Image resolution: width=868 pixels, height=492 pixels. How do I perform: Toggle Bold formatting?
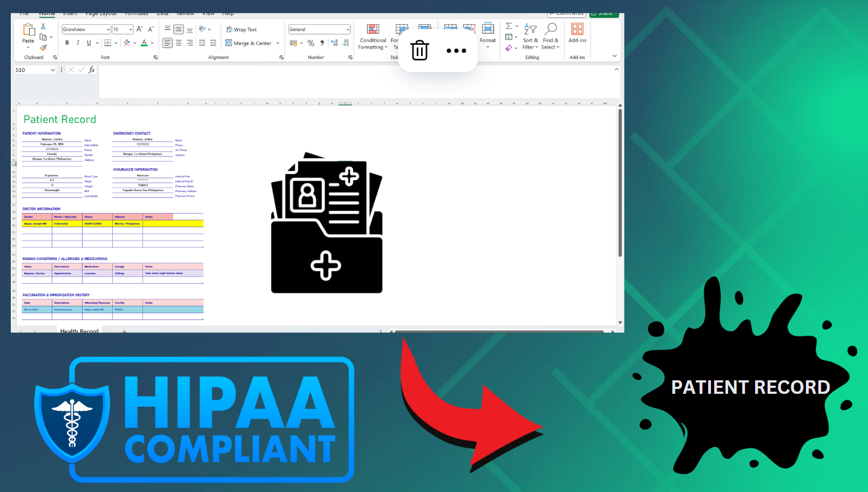coord(67,43)
